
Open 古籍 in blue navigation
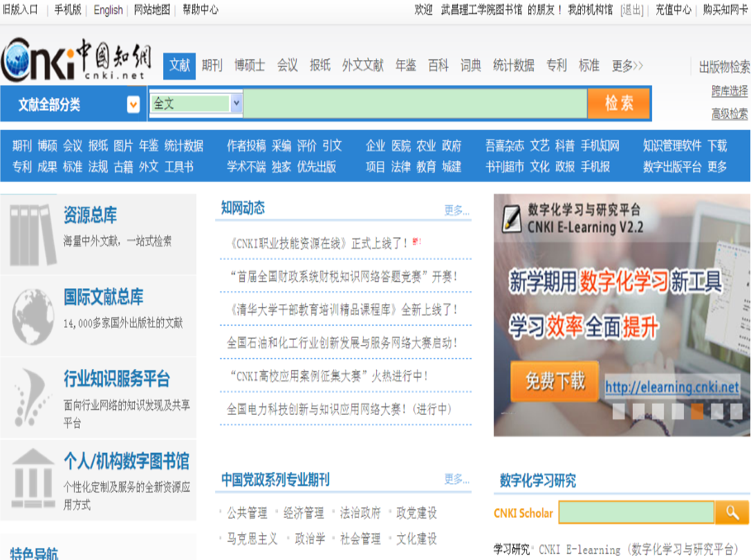(124, 167)
